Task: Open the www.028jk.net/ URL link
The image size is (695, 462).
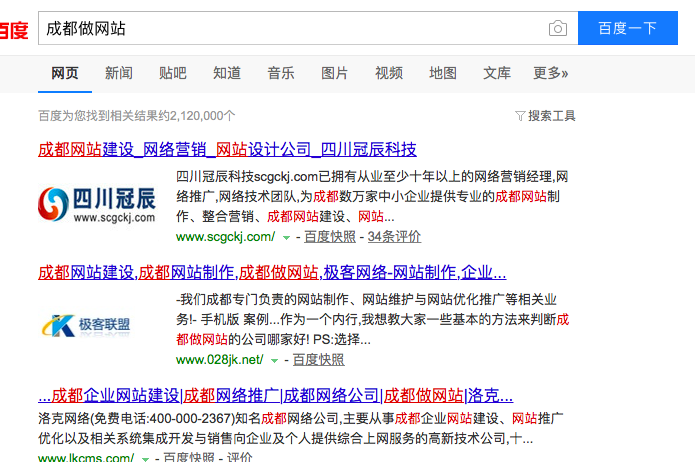Action: (x=219, y=360)
